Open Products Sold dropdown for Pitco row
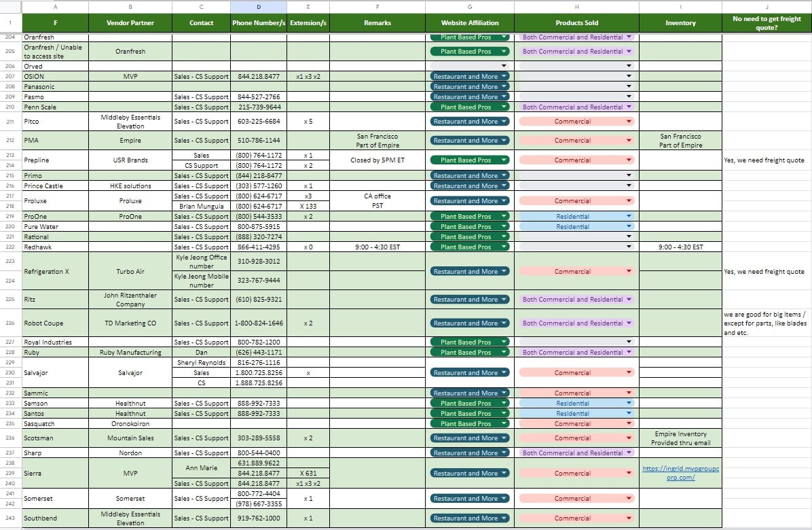812x530 pixels. coord(576,121)
